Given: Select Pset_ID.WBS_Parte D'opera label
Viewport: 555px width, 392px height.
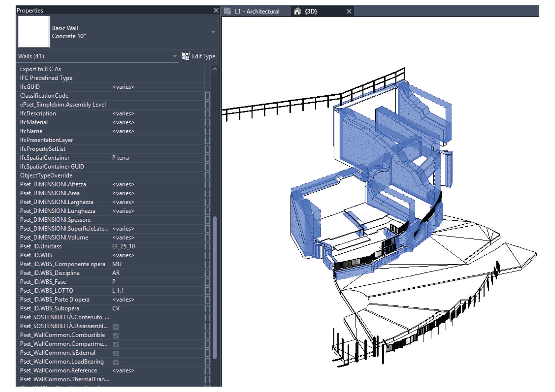Looking at the screenshot, I should [x=55, y=299].
